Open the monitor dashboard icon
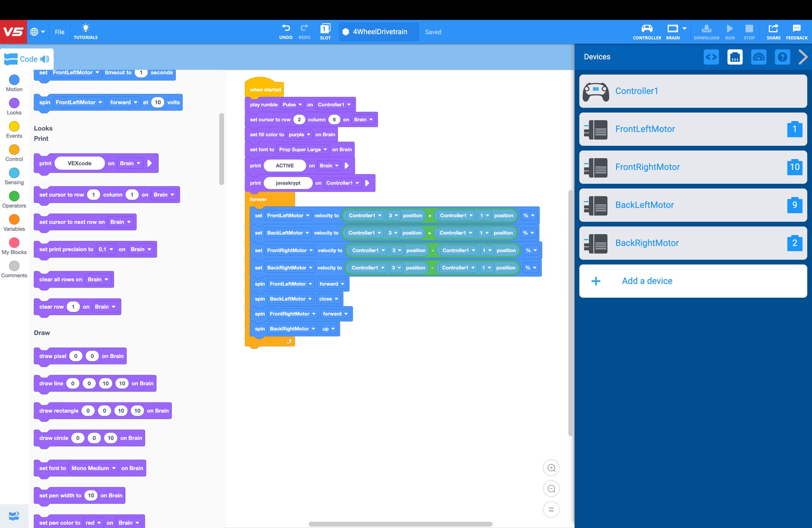 click(x=759, y=57)
